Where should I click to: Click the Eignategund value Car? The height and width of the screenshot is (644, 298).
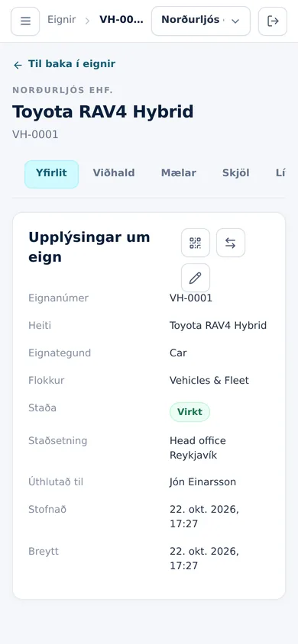178,353
